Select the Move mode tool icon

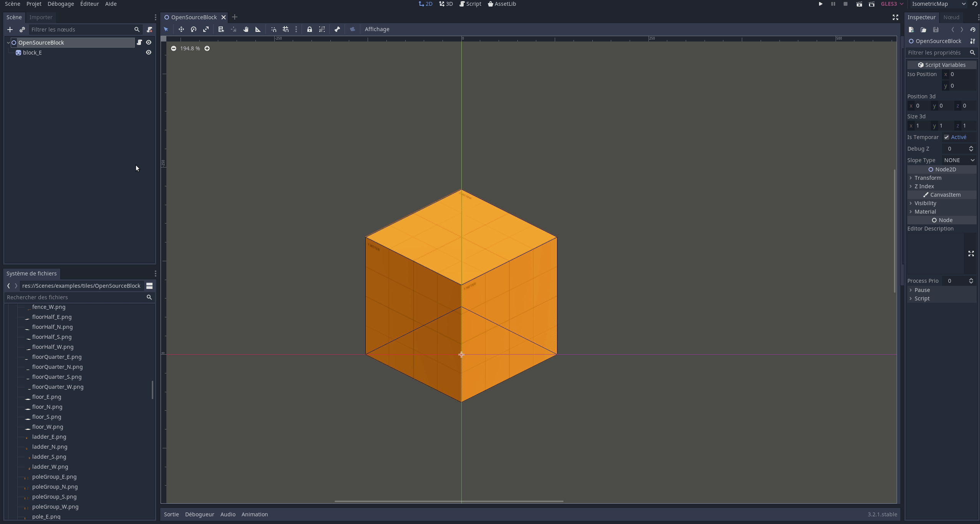pyautogui.click(x=181, y=29)
